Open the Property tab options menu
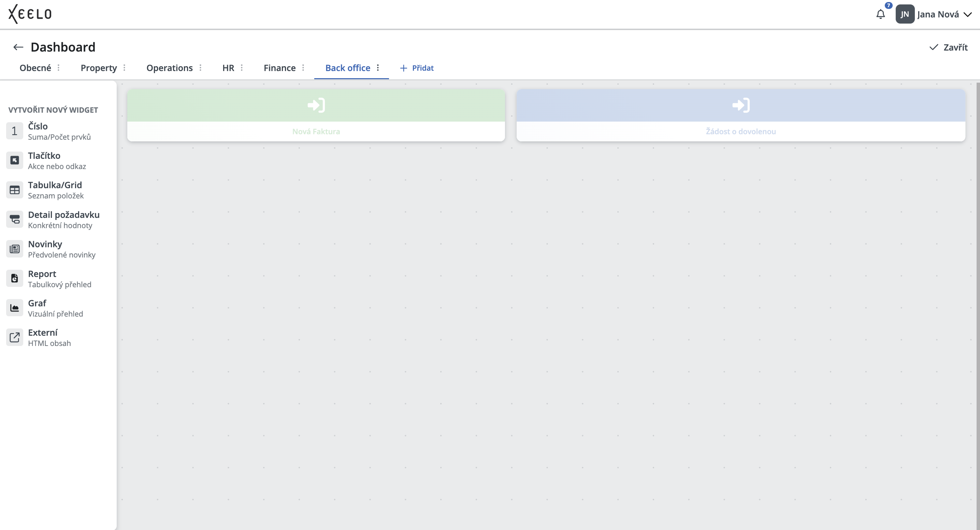The height and width of the screenshot is (530, 980). click(124, 68)
